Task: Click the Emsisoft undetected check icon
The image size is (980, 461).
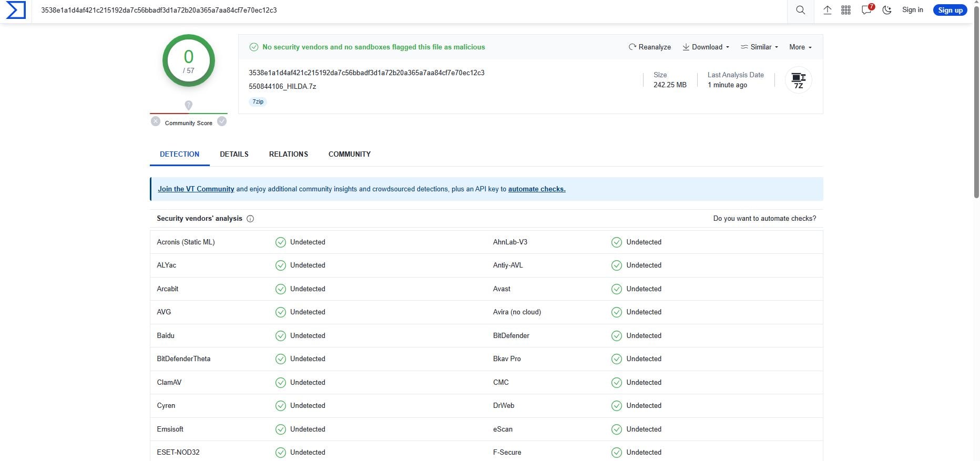Action: pyautogui.click(x=281, y=429)
